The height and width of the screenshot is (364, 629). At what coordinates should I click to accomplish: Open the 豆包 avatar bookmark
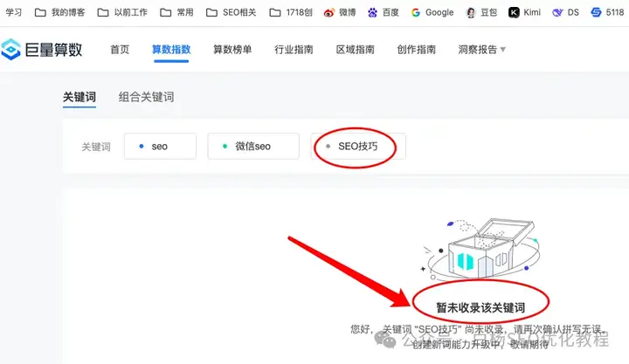(x=471, y=13)
